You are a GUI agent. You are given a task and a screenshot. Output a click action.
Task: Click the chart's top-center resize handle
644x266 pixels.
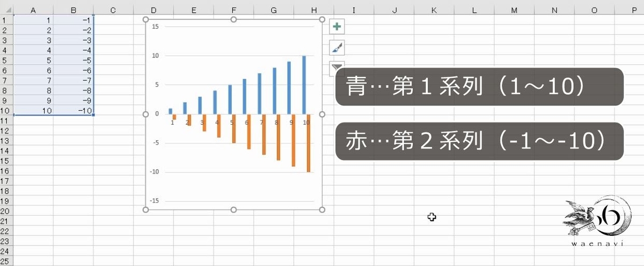[x=233, y=19]
